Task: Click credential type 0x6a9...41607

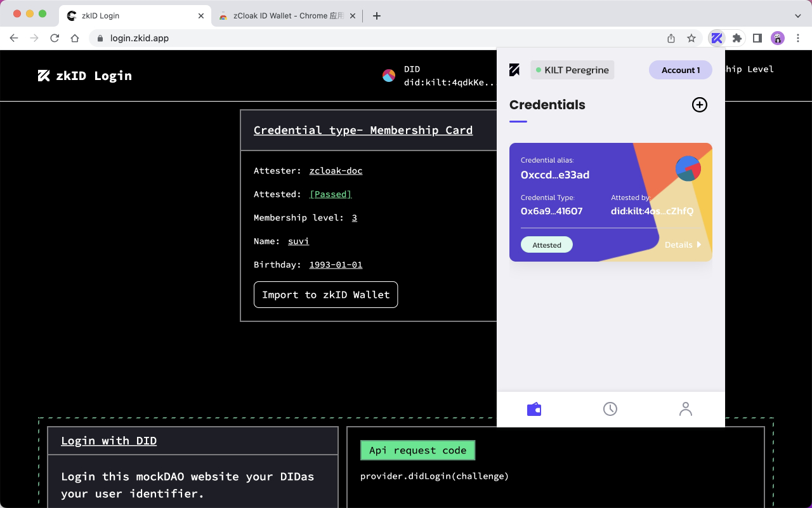Action: pyautogui.click(x=551, y=211)
